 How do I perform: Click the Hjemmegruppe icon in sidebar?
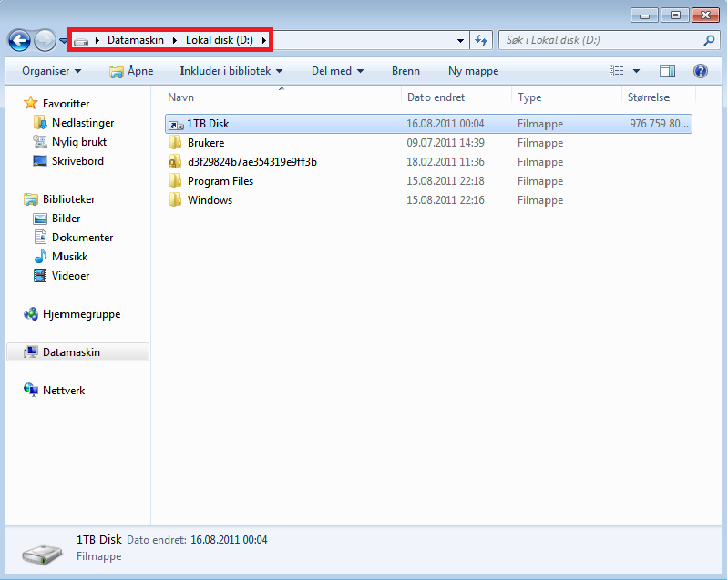(31, 314)
